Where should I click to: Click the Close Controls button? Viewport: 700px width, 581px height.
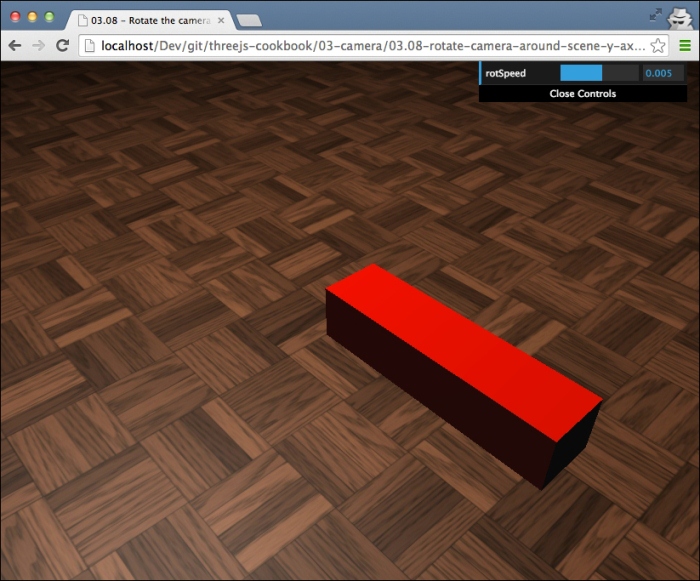click(583, 94)
